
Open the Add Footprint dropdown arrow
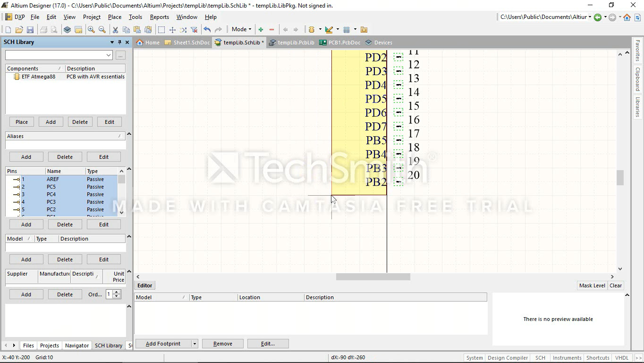[194, 344]
